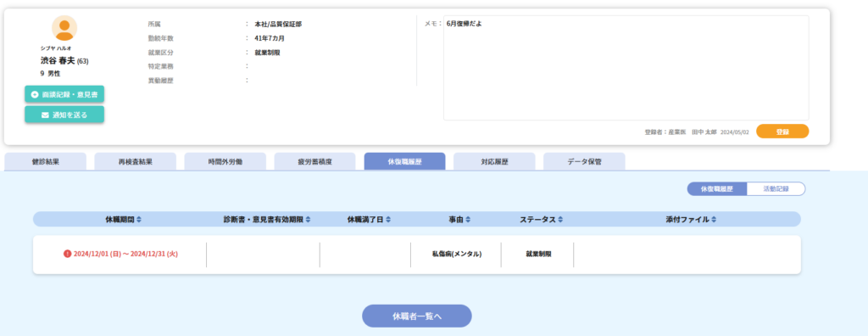Open the 時間外労働 tab
Screen dimensions: 868x336
tap(225, 162)
